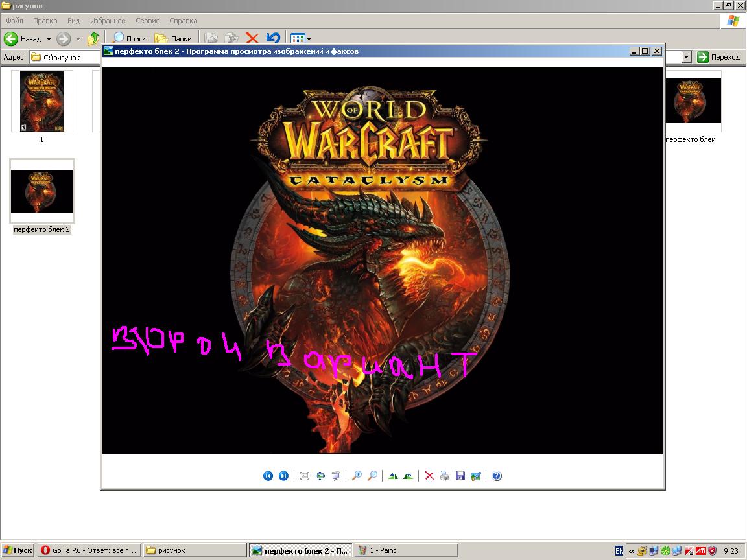Click Пуск Start button

(18, 550)
